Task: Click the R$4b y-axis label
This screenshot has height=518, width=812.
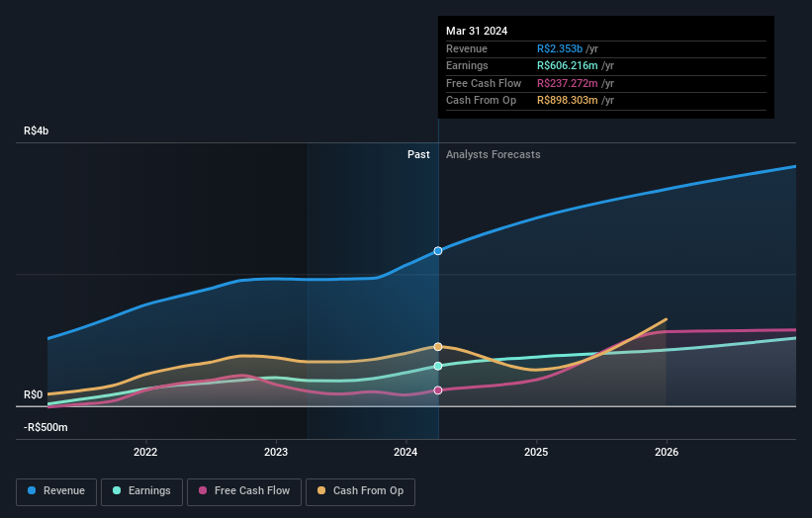Action: pyautogui.click(x=37, y=130)
